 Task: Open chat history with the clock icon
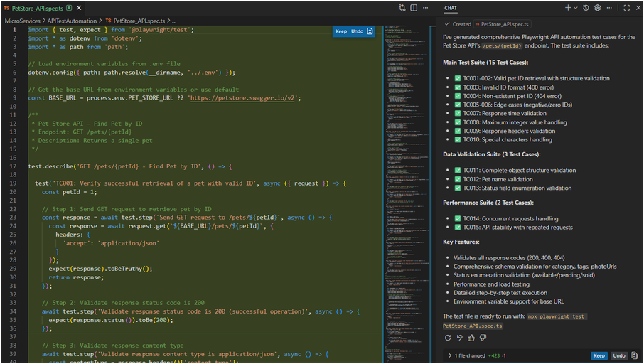(586, 8)
